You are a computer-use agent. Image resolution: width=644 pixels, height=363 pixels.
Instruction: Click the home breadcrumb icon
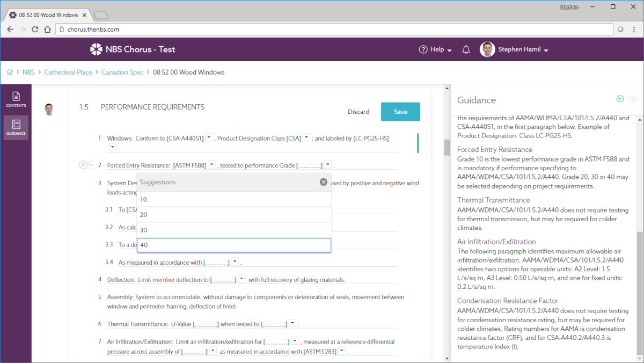tap(10, 72)
